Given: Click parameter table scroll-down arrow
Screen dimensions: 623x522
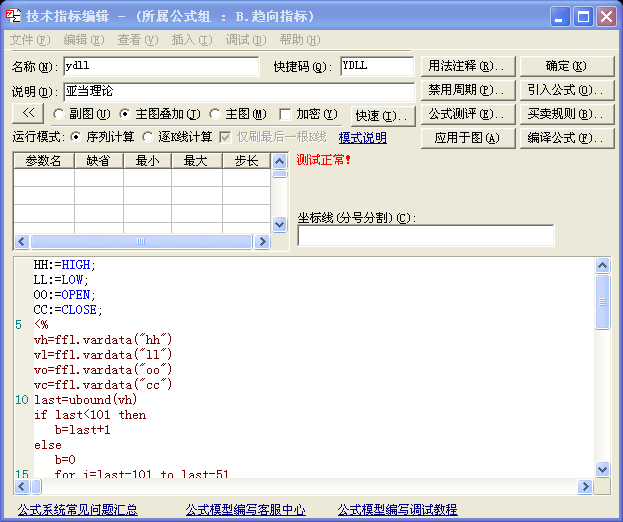Looking at the screenshot, I should [280, 225].
